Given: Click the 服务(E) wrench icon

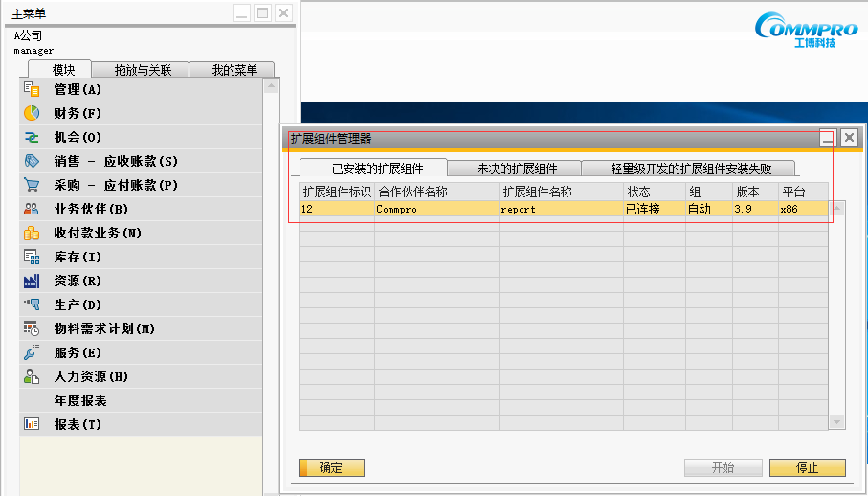Looking at the screenshot, I should [32, 352].
